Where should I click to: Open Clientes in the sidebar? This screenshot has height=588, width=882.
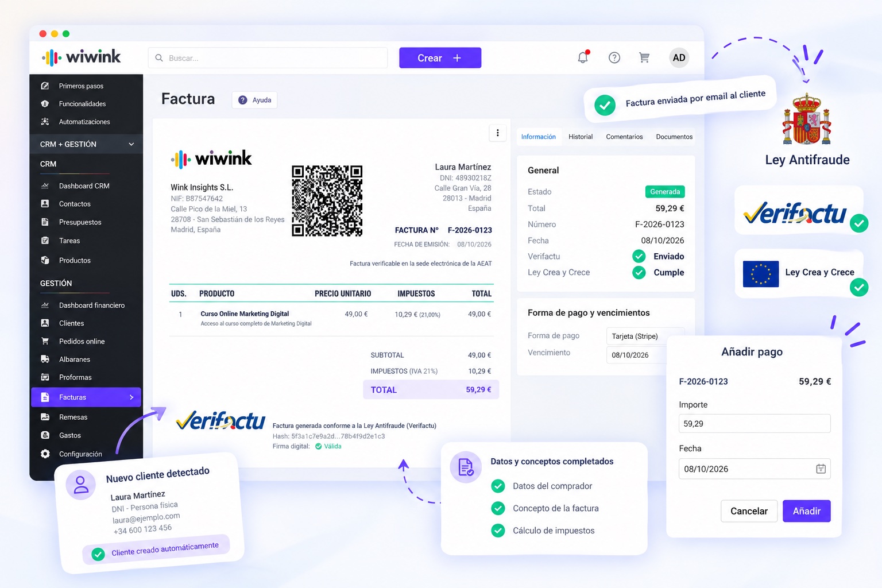point(86,323)
